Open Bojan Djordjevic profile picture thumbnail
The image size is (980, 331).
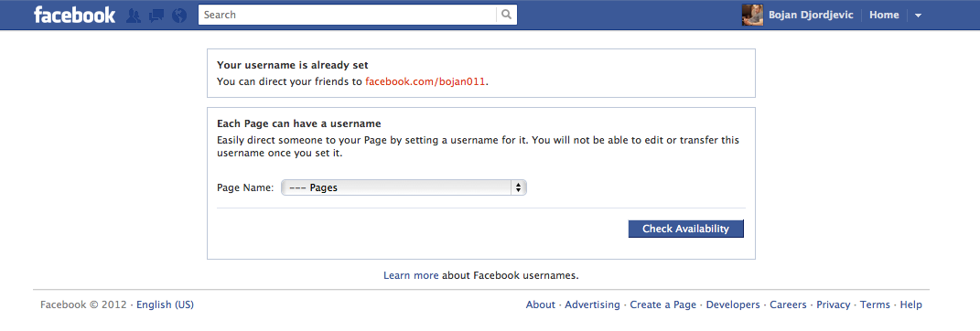tap(752, 15)
